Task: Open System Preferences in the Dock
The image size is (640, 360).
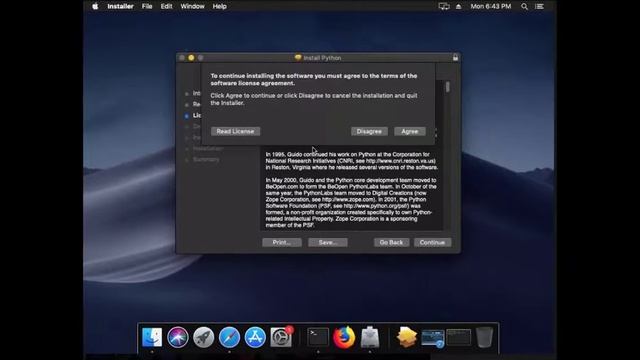Action: tap(281, 337)
